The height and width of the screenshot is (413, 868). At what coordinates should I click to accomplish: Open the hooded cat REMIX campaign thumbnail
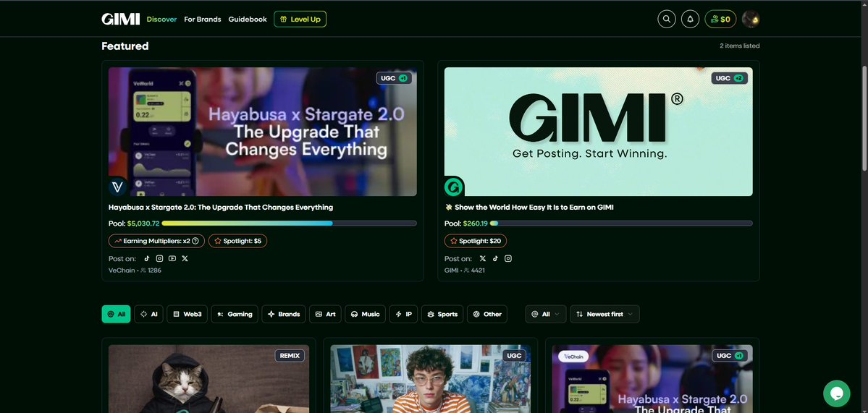pos(208,379)
